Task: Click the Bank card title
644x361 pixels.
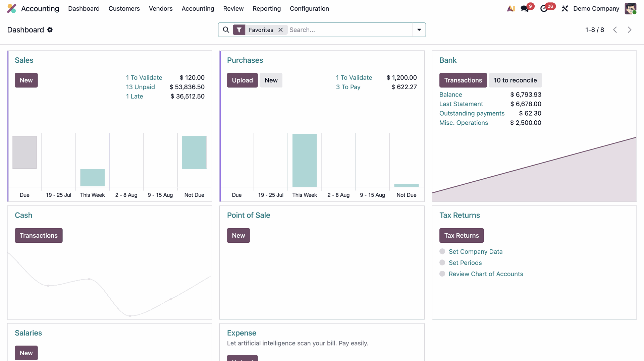Action: click(448, 60)
